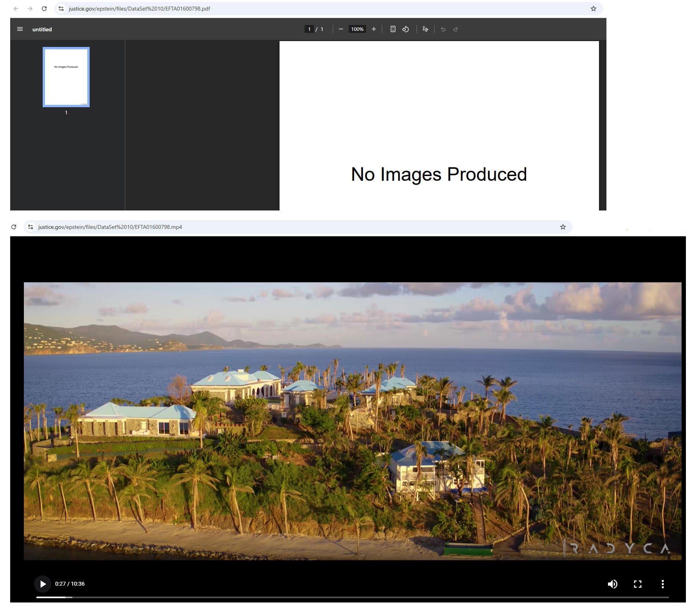Screen dimensions: 700x615
Task: Select the page 1 thumbnail
Action: tap(66, 77)
